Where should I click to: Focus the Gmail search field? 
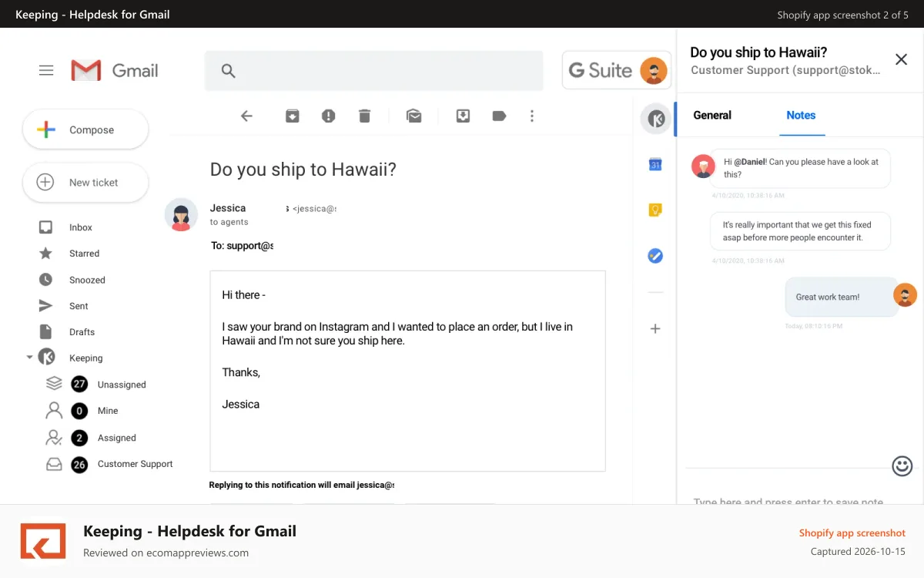click(373, 71)
